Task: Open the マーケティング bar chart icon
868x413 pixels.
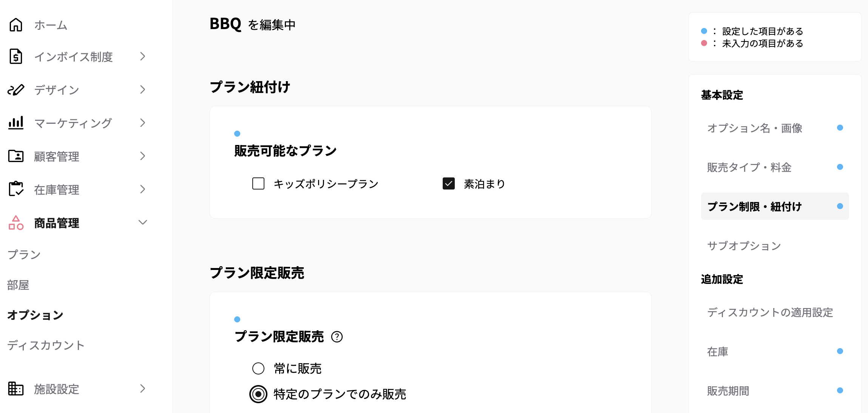Action: (15, 123)
